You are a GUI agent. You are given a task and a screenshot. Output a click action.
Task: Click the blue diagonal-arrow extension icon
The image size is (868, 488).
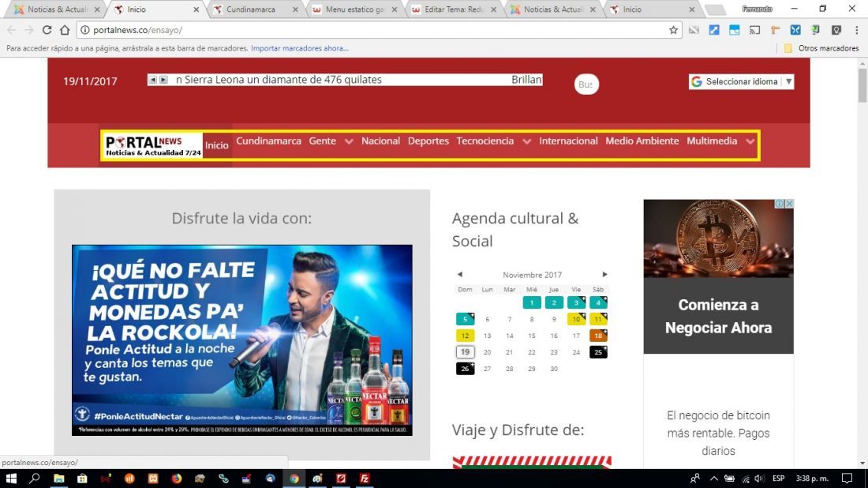[x=714, y=30]
